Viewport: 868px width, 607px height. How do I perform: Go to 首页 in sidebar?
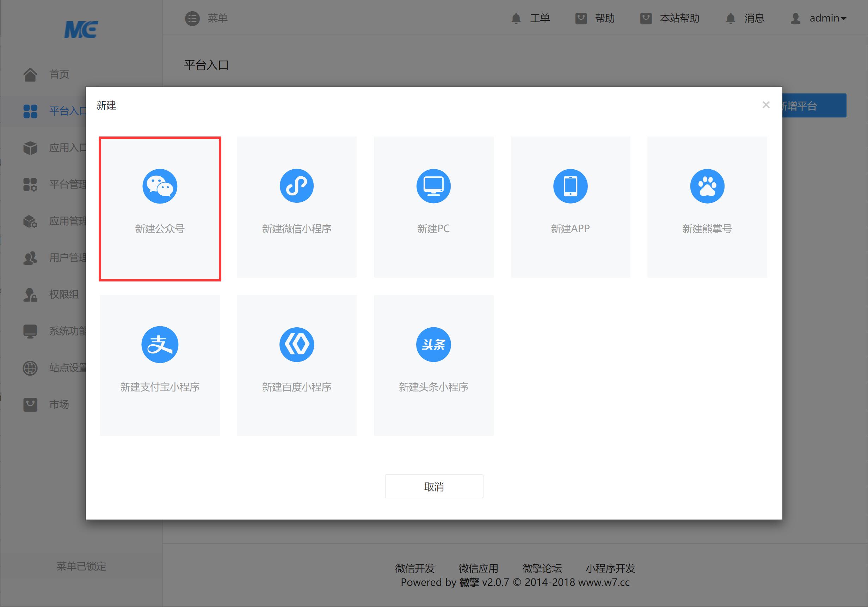pos(59,74)
